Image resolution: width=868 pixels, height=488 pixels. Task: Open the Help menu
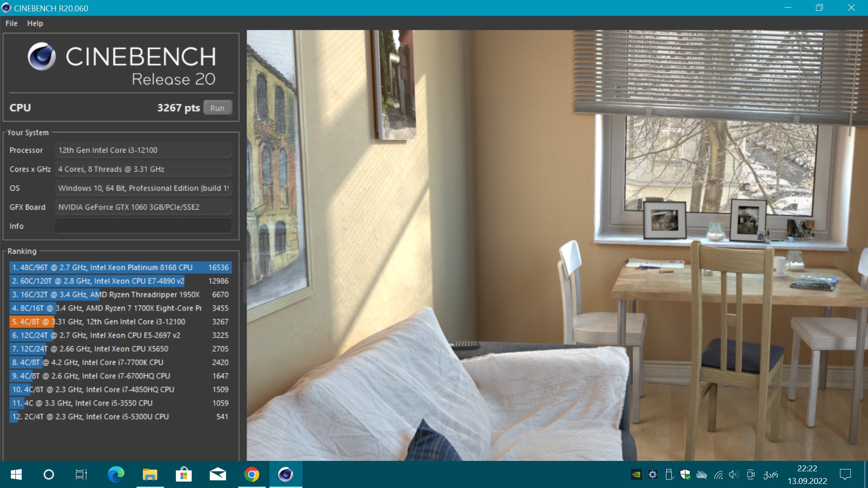coord(35,23)
